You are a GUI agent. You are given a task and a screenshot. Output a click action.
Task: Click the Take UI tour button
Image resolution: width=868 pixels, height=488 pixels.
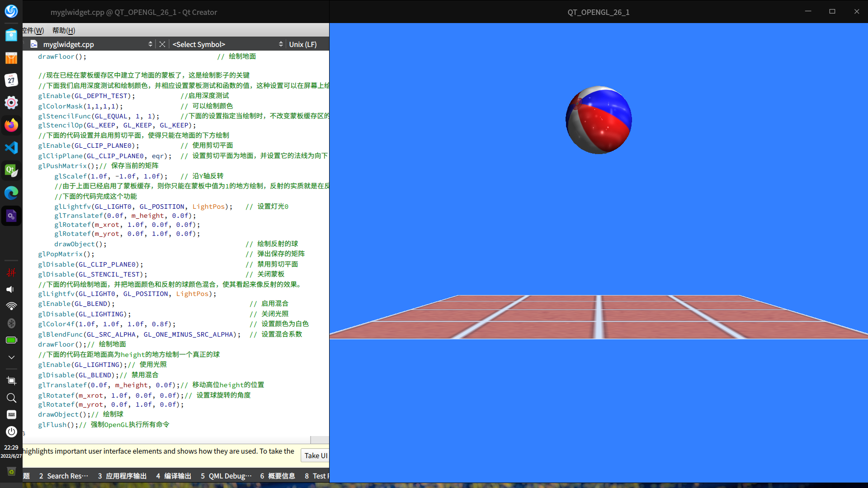(315, 455)
